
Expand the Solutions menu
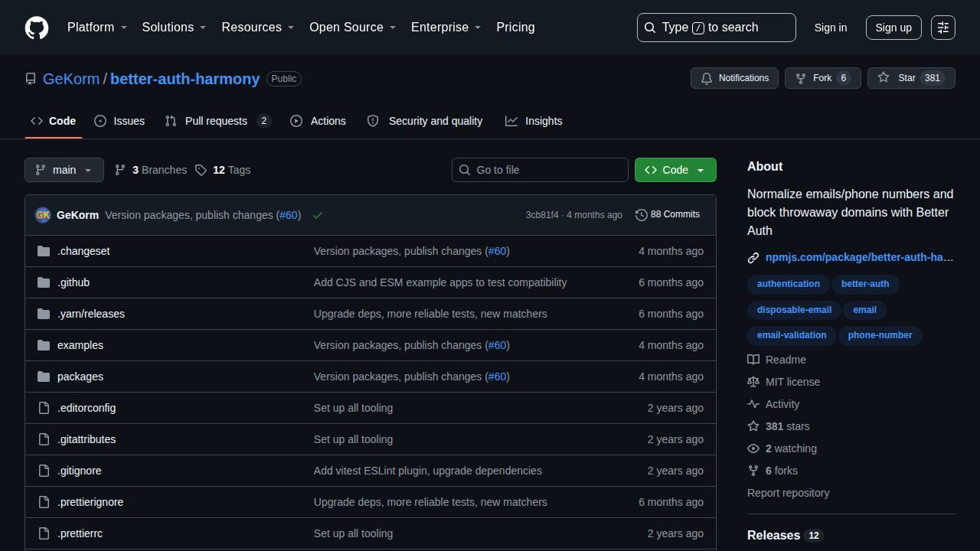175,28
